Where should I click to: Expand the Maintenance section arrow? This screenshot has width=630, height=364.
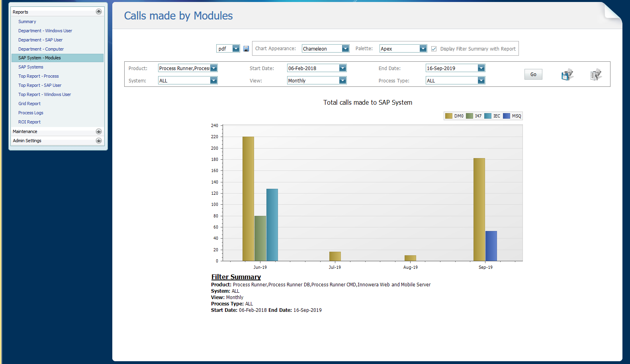[99, 131]
